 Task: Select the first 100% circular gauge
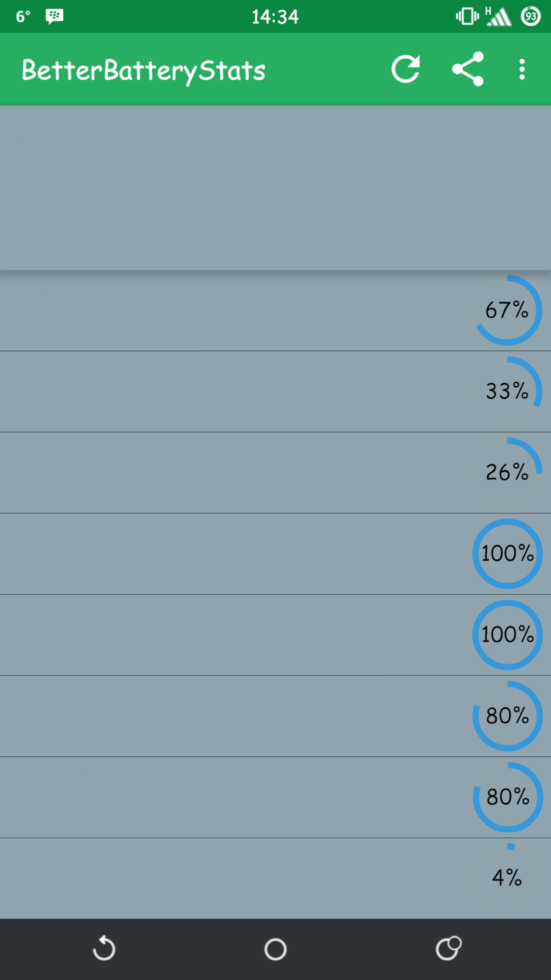click(x=508, y=554)
